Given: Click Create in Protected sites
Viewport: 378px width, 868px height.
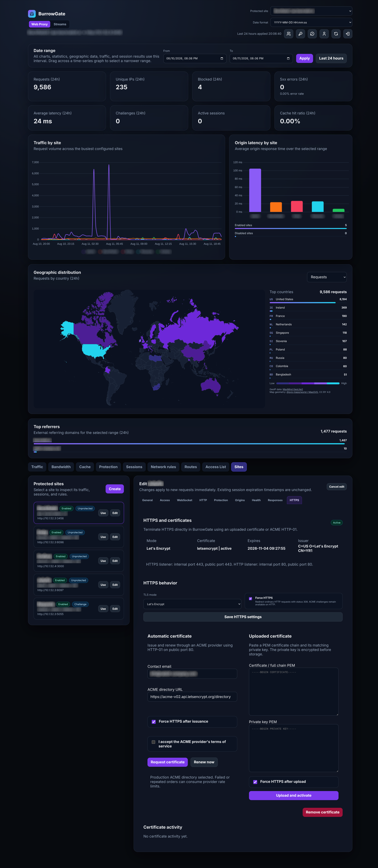Looking at the screenshot, I should [x=114, y=489].
